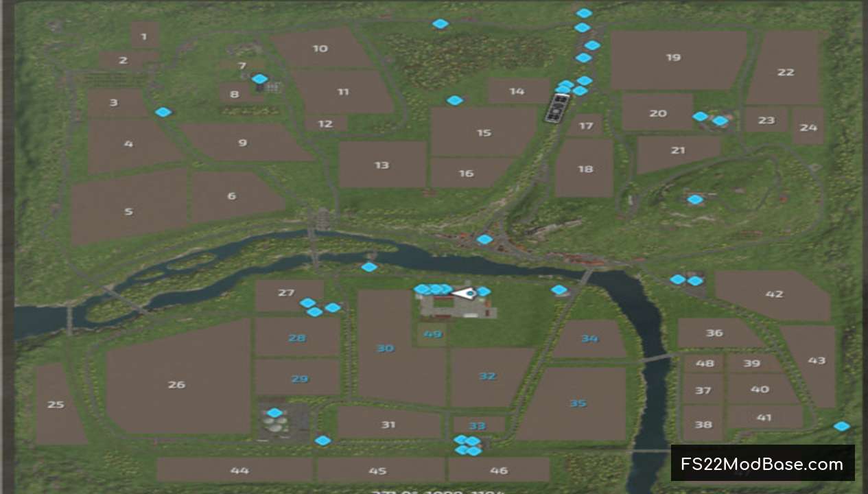Screen dimensions: 868x494
Task: Click blue marker east of field 41
Action: coord(841,426)
